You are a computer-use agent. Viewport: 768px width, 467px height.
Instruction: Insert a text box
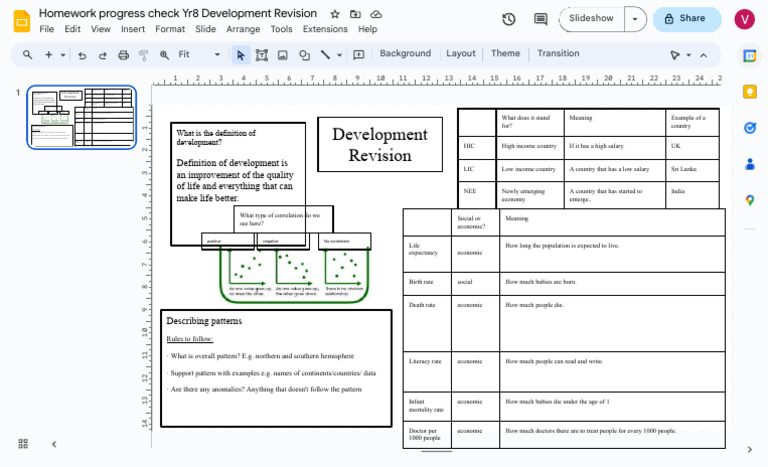tap(262, 55)
